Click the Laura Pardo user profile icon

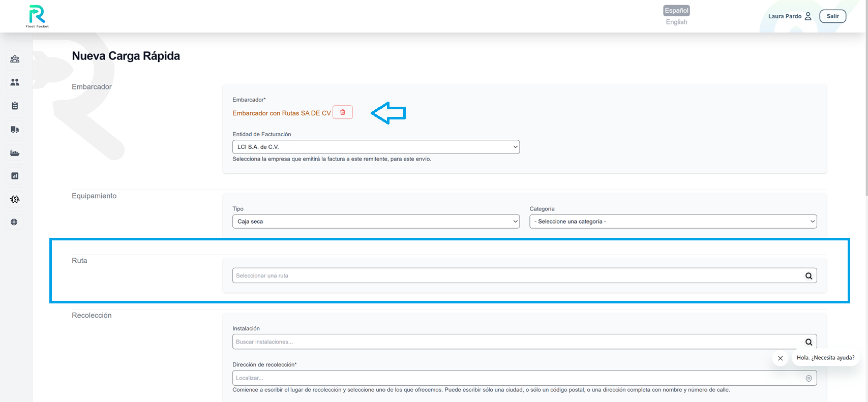click(x=808, y=16)
